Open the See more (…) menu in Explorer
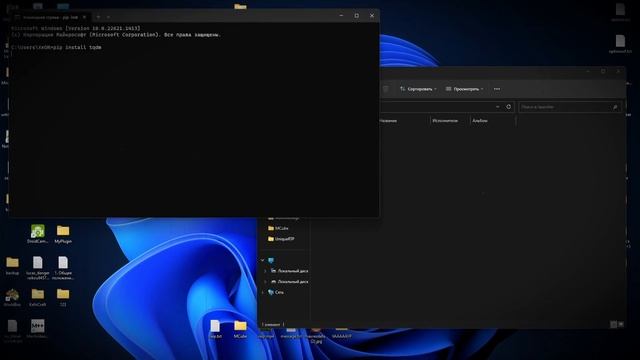Viewport: 640px width, 360px height. coord(497,89)
